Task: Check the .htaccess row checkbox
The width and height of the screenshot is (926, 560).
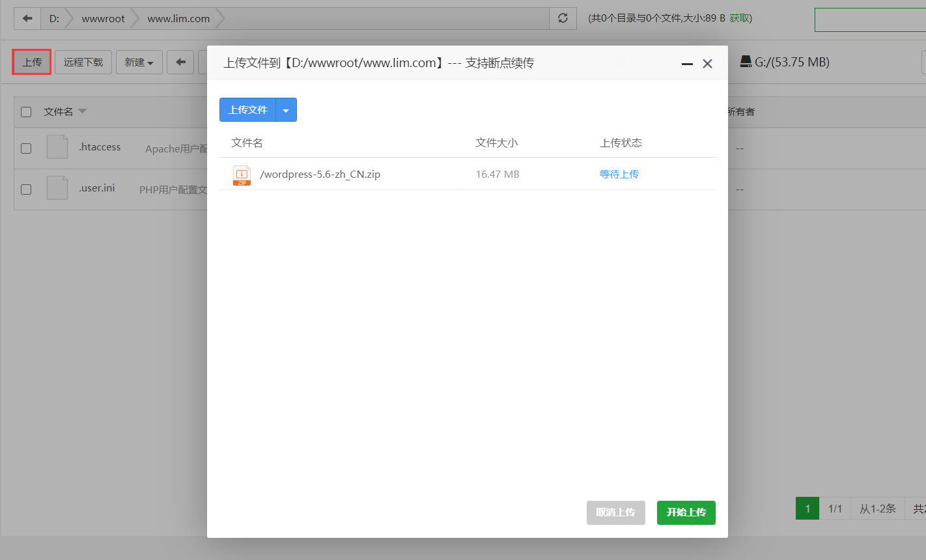Action: coord(26,148)
